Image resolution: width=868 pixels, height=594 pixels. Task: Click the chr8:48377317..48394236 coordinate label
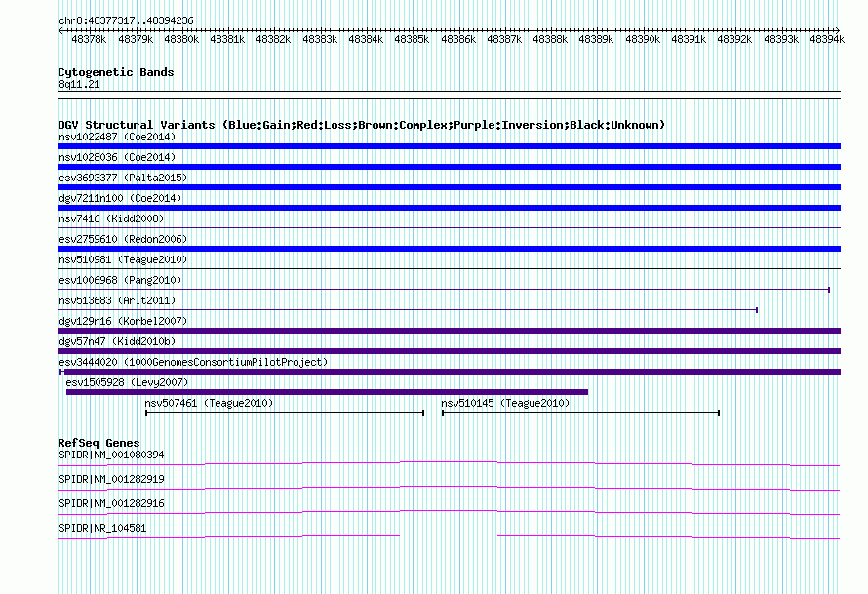pos(126,20)
